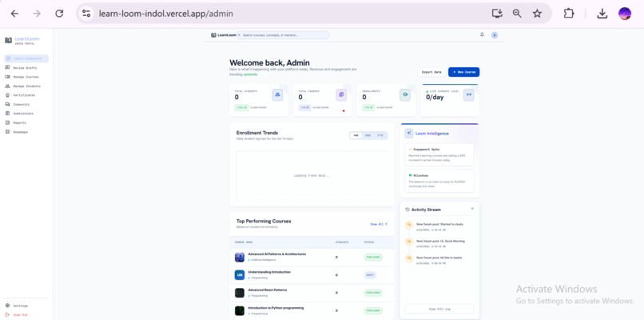Click the Submissions clipboard icon
Screen dimensions: 644x320
coord(7,113)
